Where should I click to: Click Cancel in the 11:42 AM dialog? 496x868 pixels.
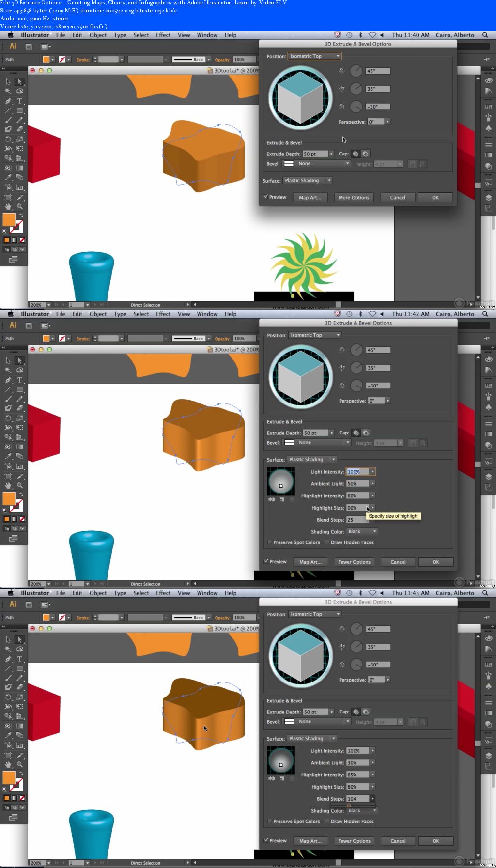click(398, 562)
